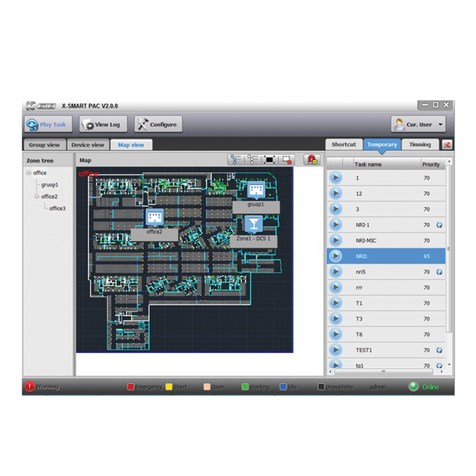Click the task list vertical scrollbar
The width and height of the screenshot is (476, 476).
449,248
